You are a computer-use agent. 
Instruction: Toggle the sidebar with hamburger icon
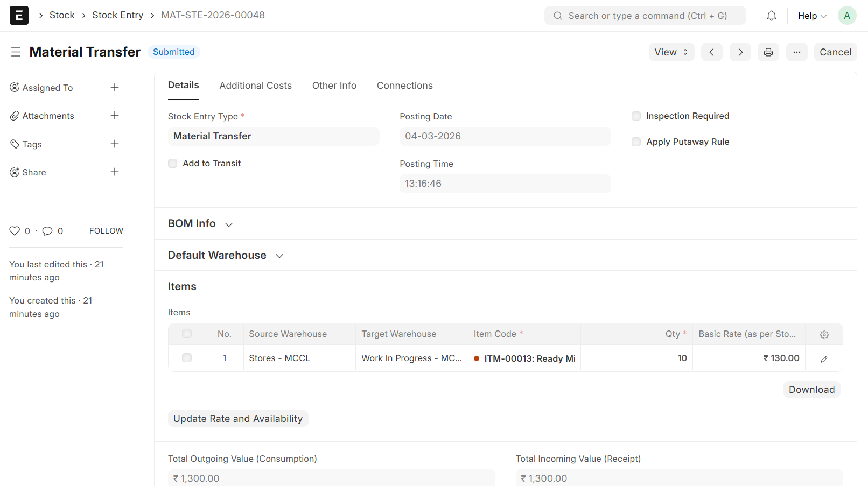tap(16, 52)
